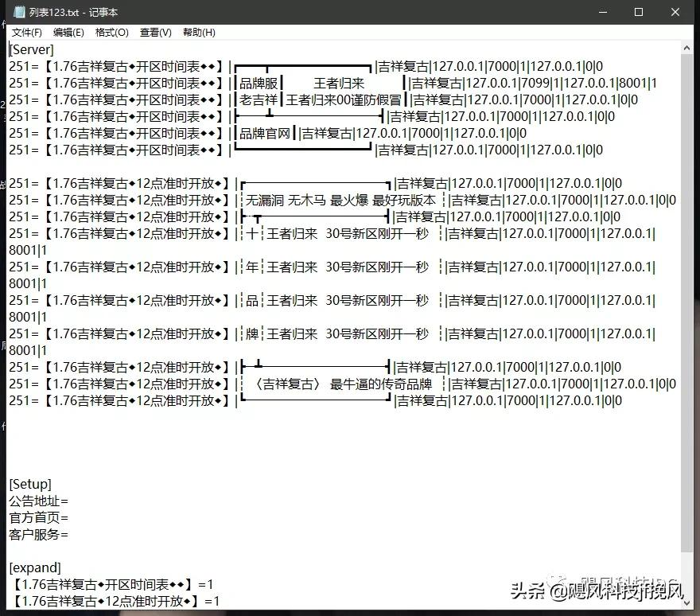
Task: Click 无漏洞 无木马 最火爆 最好玩版本 text
Action: (x=340, y=200)
